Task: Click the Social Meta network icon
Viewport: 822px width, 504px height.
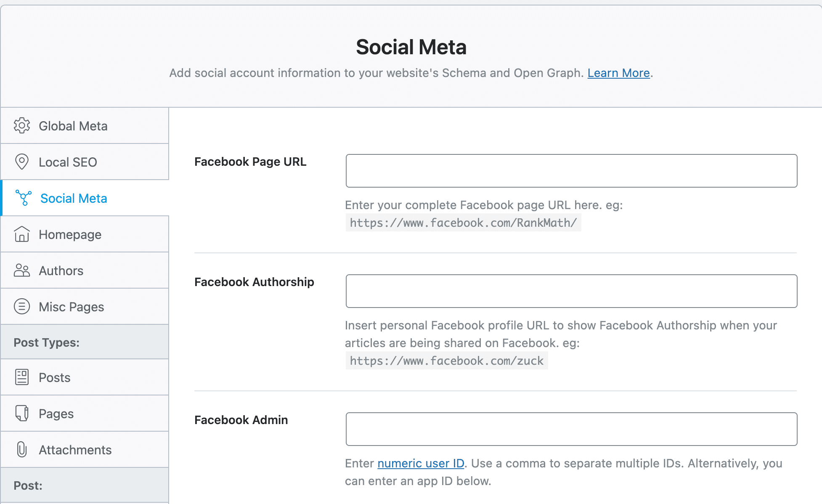Action: 22,198
